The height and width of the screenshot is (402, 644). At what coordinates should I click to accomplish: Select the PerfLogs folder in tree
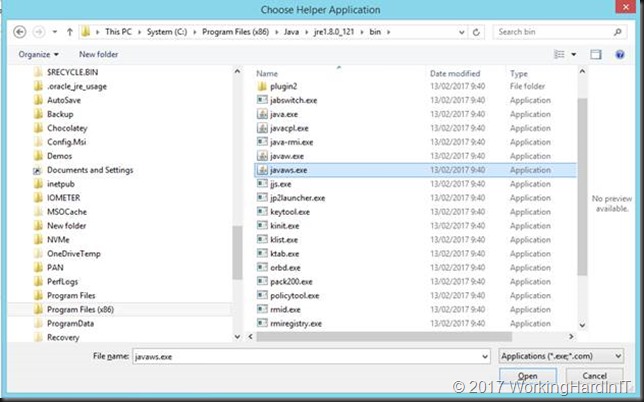point(62,282)
